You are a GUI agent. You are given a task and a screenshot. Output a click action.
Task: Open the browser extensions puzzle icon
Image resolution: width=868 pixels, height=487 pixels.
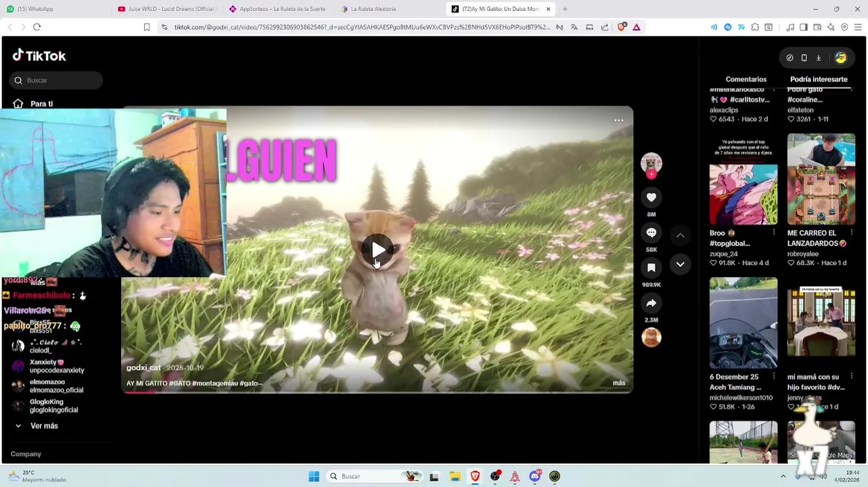coord(755,27)
